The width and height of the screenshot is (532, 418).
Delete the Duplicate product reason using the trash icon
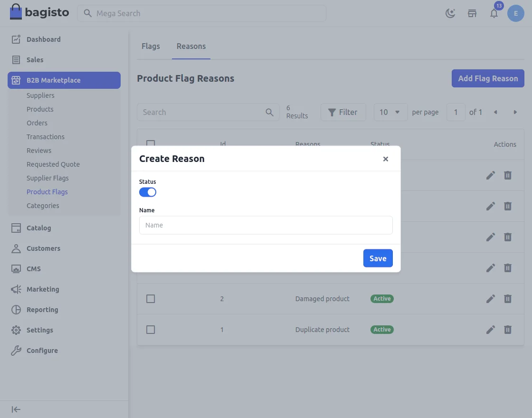click(507, 329)
